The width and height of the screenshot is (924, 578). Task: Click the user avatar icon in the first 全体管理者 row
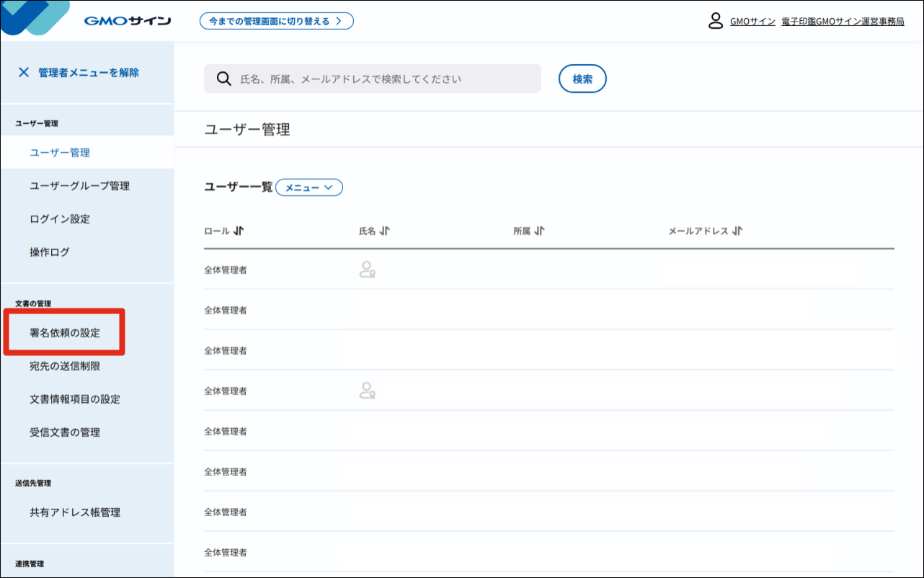[368, 270]
